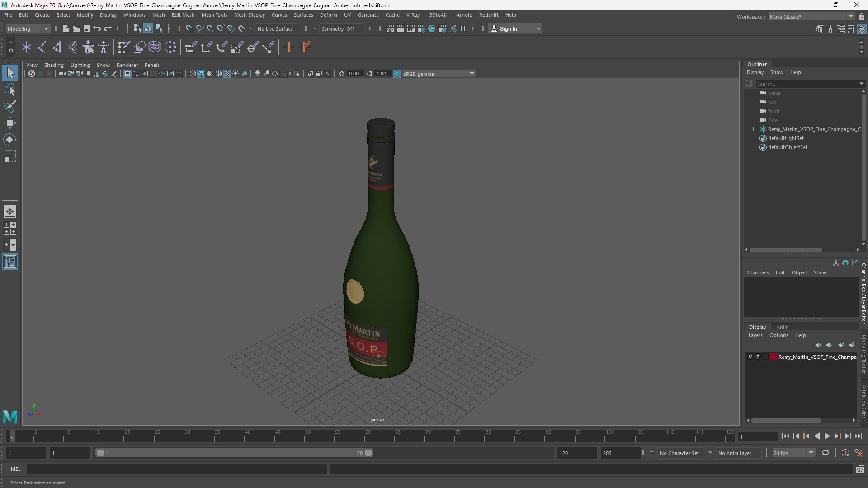The height and width of the screenshot is (488, 868).
Task: Click the Render current frame icon
Action: (400, 28)
